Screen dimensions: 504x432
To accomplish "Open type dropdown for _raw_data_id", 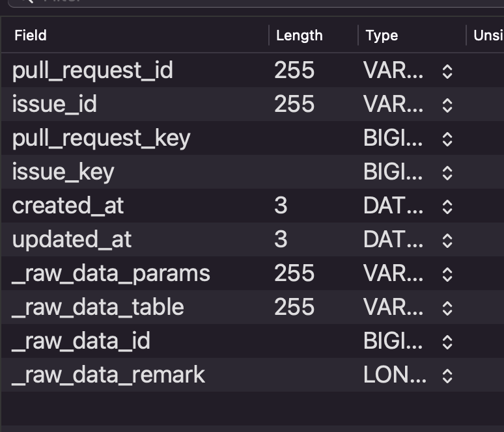I will tap(447, 342).
